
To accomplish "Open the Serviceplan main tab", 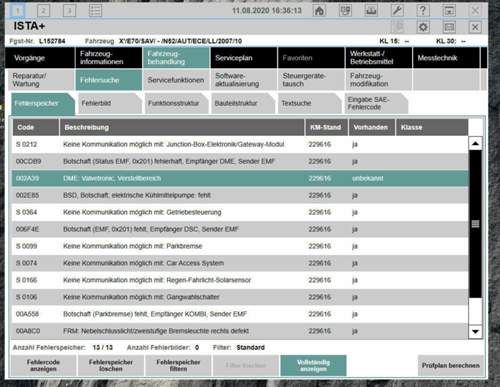I will click(x=244, y=58).
